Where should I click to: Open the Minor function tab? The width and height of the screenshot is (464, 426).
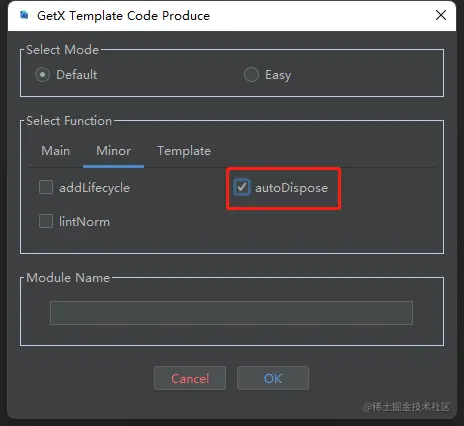pos(113,151)
